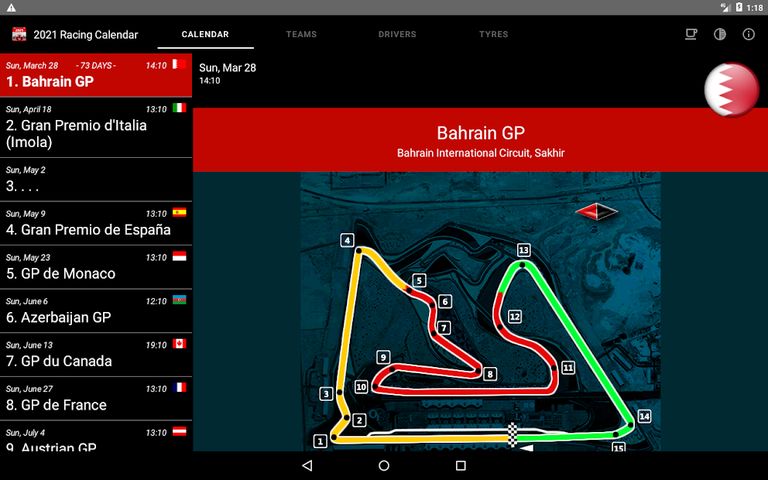Tap the signal icon in status bar
The height and width of the screenshot is (480, 768).
725,7
